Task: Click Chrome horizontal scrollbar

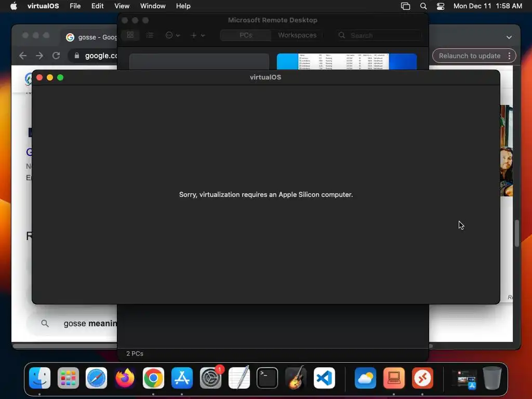Action: 64,346
